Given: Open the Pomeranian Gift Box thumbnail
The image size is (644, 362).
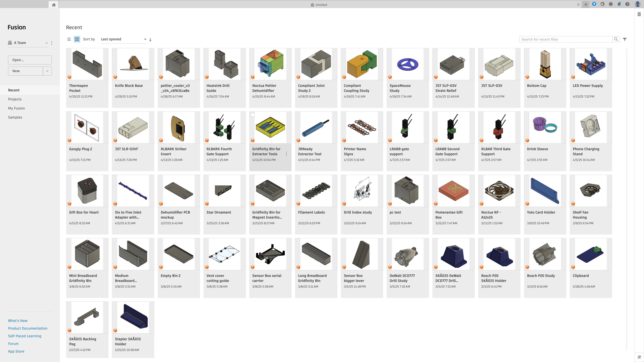Looking at the screenshot, I should [x=453, y=191].
